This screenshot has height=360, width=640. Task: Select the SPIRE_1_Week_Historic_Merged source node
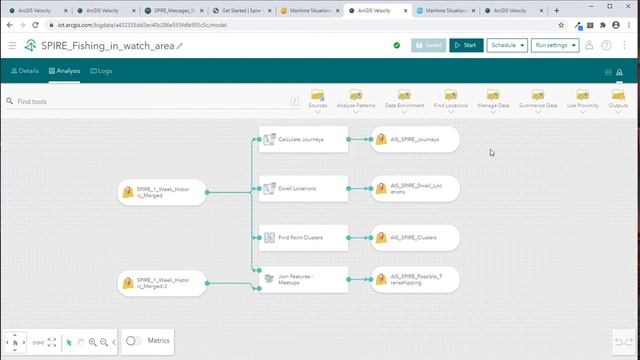point(162,192)
